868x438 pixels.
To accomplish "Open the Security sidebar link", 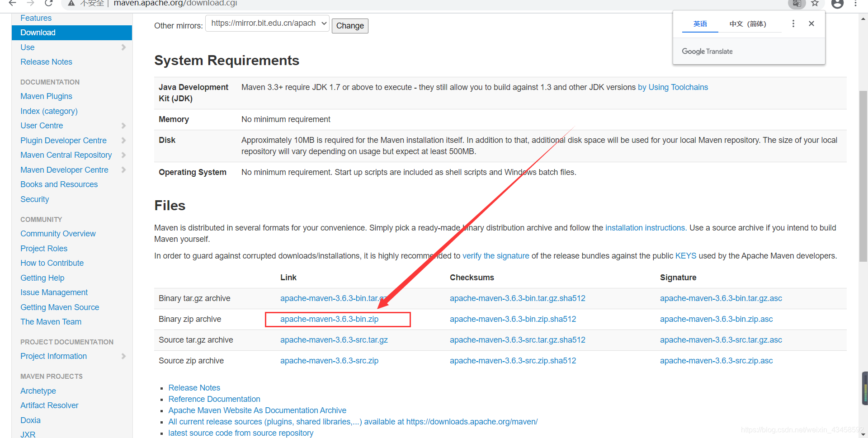I will pos(34,199).
